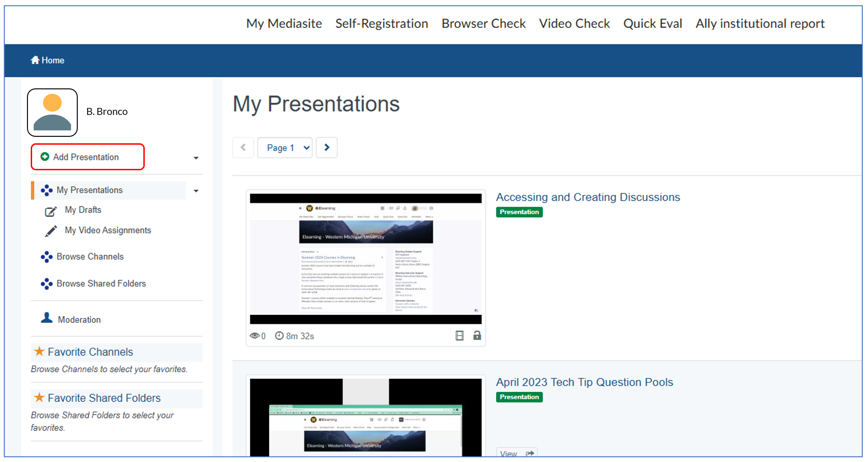
Task: Click the My Video Assignments pencil icon
Action: (51, 231)
